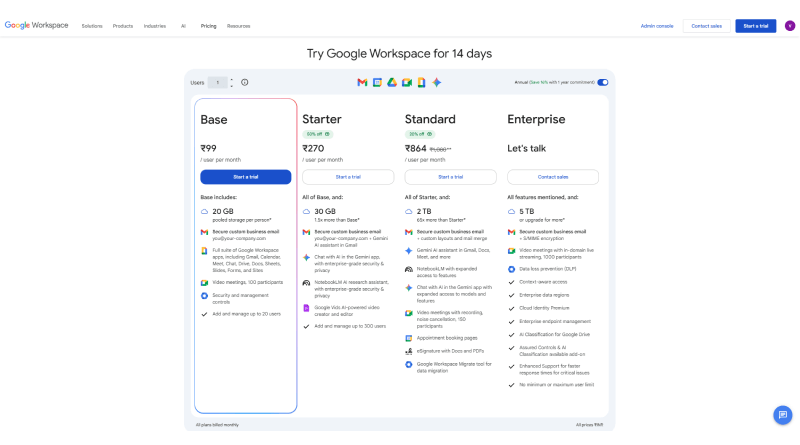Click the Standard 20% off badge

pos(420,134)
